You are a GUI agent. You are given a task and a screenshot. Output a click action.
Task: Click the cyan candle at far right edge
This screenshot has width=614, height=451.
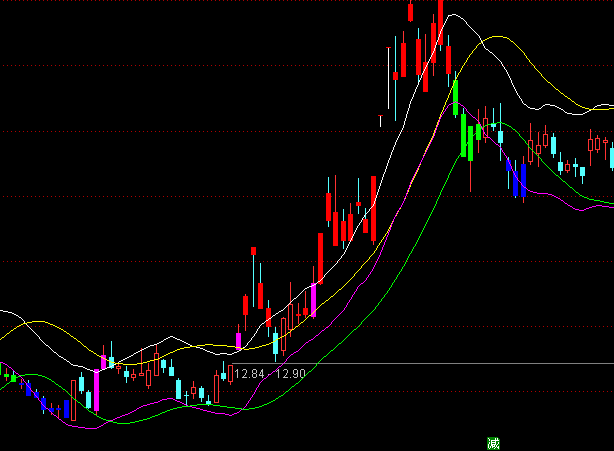(x=610, y=156)
